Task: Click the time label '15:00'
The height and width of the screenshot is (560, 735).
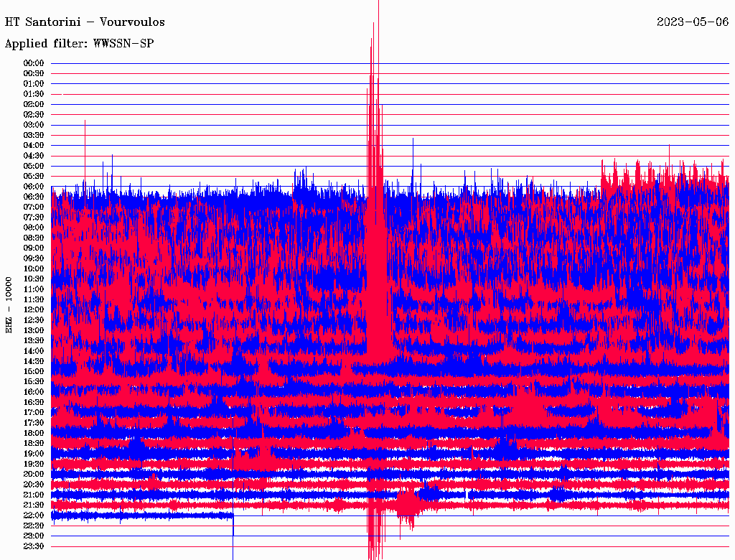Action: click(x=34, y=372)
